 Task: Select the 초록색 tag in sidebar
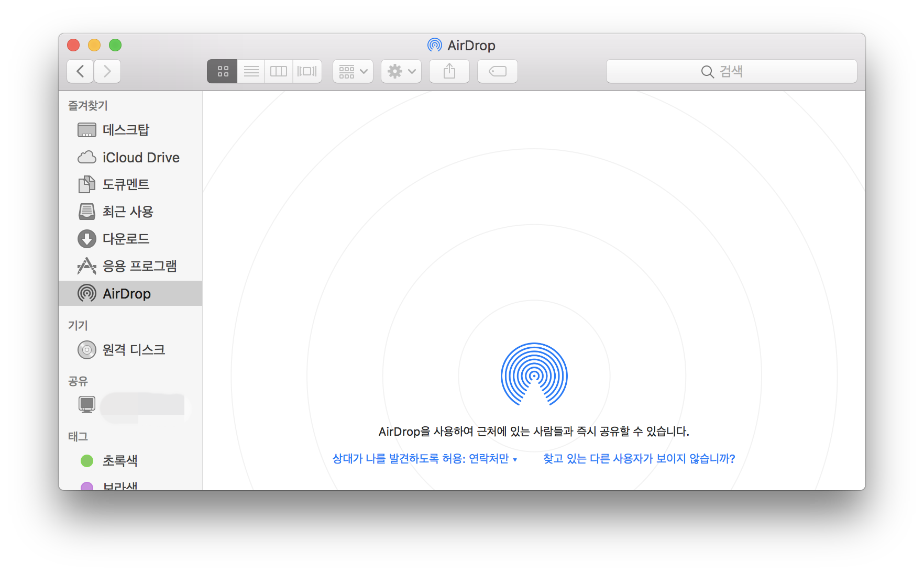pos(130,461)
